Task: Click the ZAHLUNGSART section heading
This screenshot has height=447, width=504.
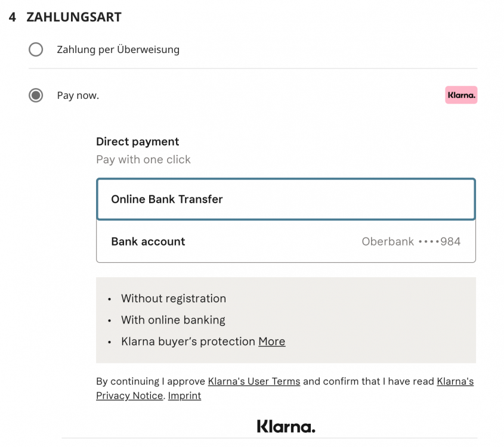Action: point(74,17)
